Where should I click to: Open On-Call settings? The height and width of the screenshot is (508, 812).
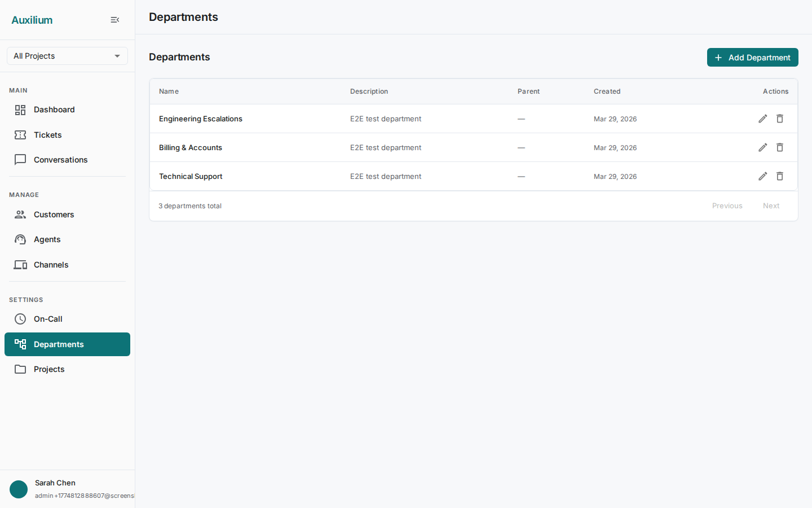[48, 319]
